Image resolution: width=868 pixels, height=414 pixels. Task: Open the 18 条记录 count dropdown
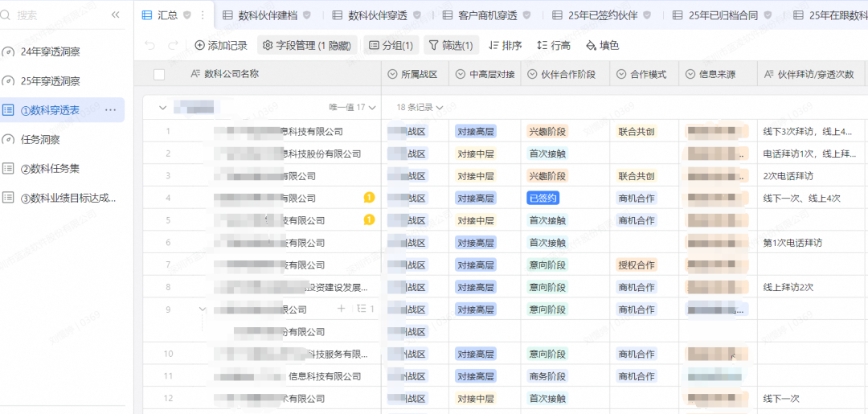tap(420, 107)
